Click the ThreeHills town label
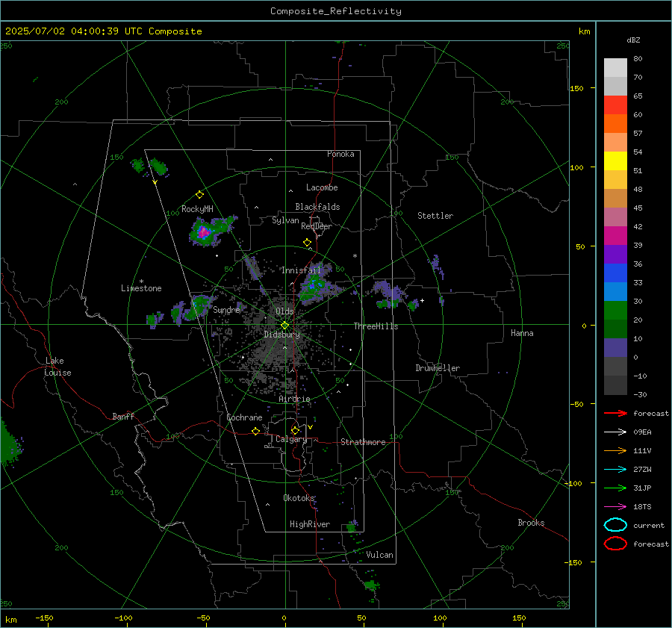This screenshot has width=672, height=628. click(376, 326)
